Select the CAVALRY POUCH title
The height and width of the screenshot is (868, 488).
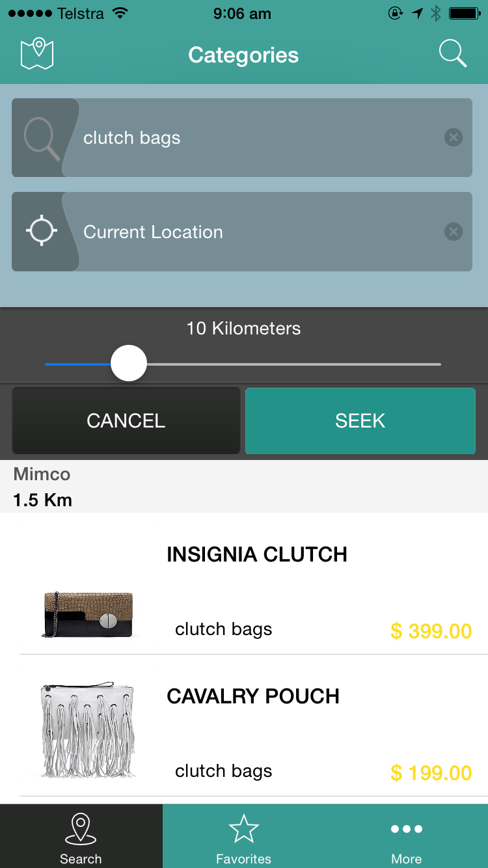[253, 696]
